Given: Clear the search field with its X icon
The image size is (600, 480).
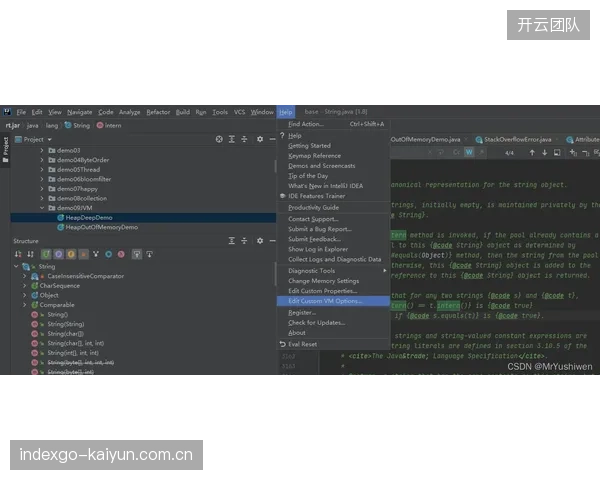Looking at the screenshot, I should click(x=430, y=152).
